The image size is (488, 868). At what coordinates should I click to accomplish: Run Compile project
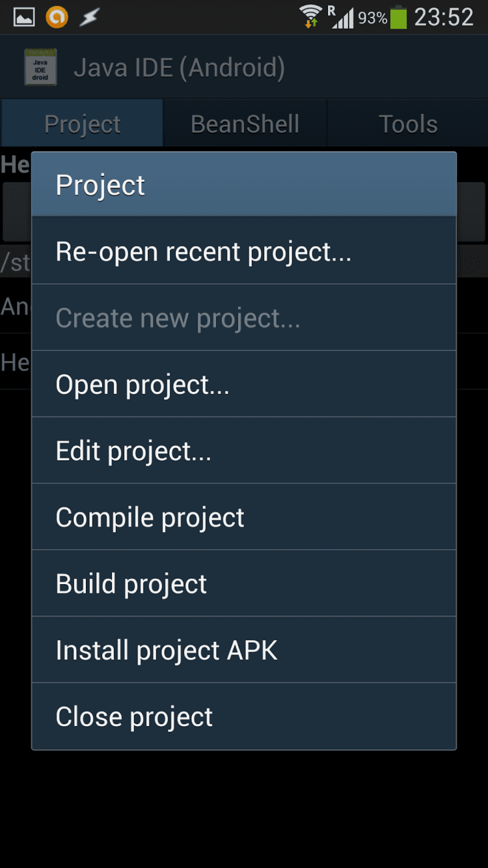tap(244, 517)
